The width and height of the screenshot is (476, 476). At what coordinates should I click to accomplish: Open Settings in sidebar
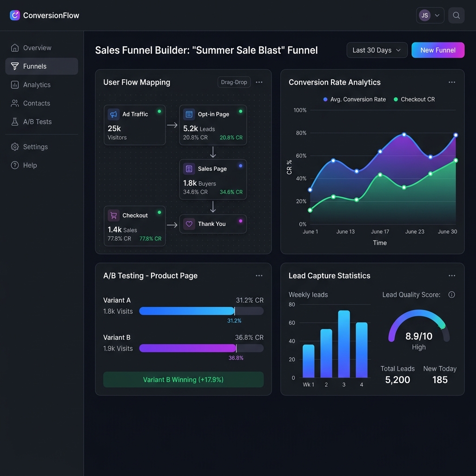(41, 147)
